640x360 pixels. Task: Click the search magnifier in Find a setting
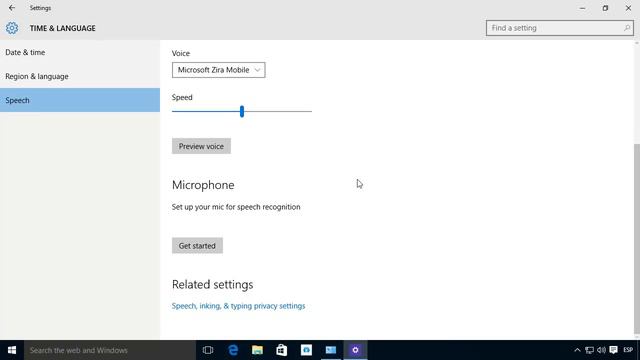tap(627, 28)
